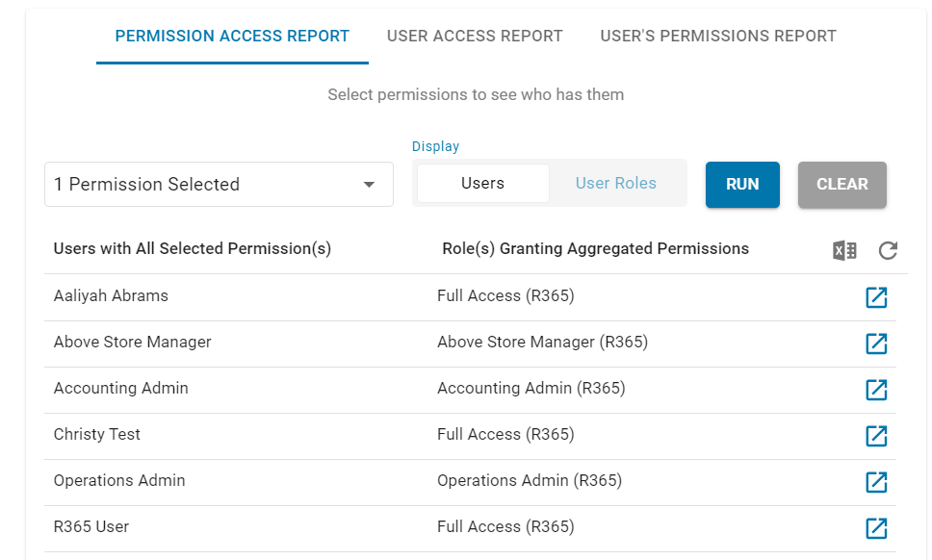
Task: Toggle the display to Users
Action: point(482,184)
